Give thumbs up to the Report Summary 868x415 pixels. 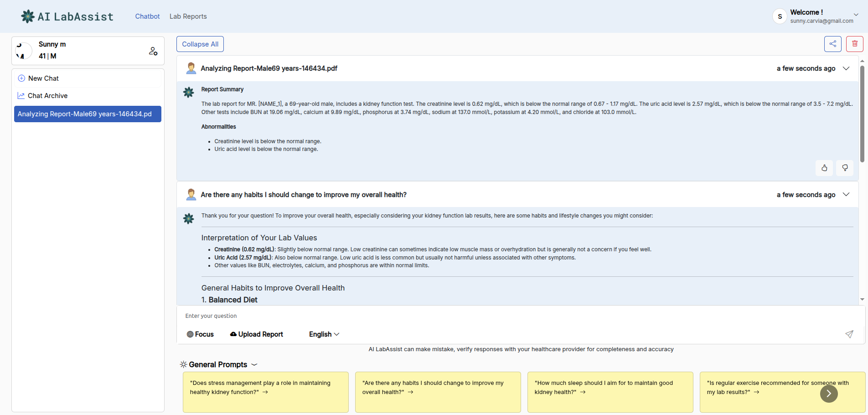pyautogui.click(x=824, y=168)
